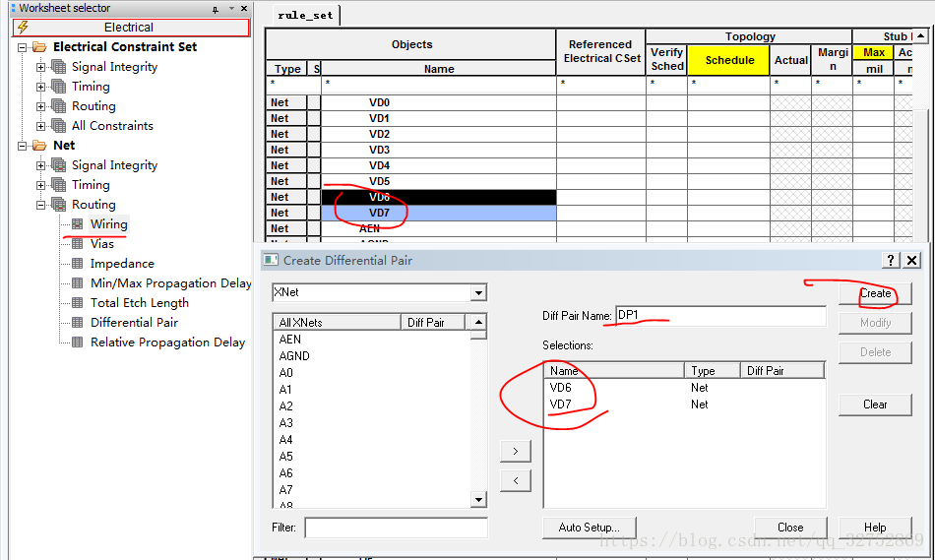Click inside the Filter text field
The height and width of the screenshot is (560, 935).
point(396,529)
